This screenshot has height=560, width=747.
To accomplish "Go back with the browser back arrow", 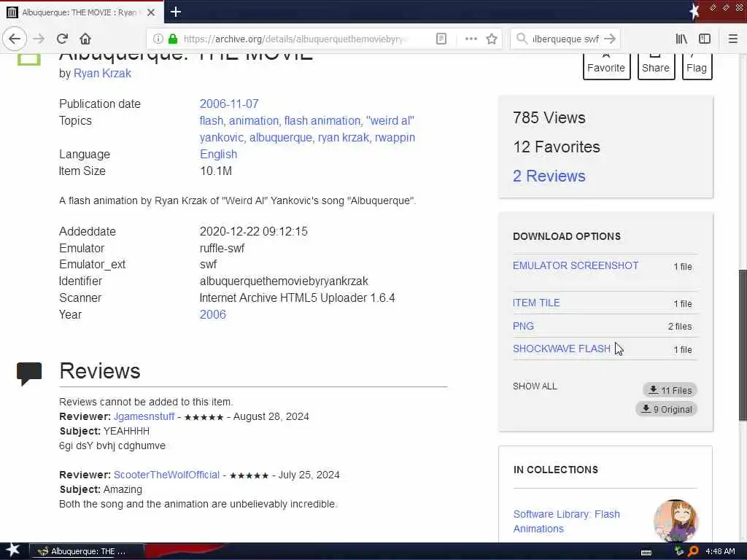I will click(15, 39).
